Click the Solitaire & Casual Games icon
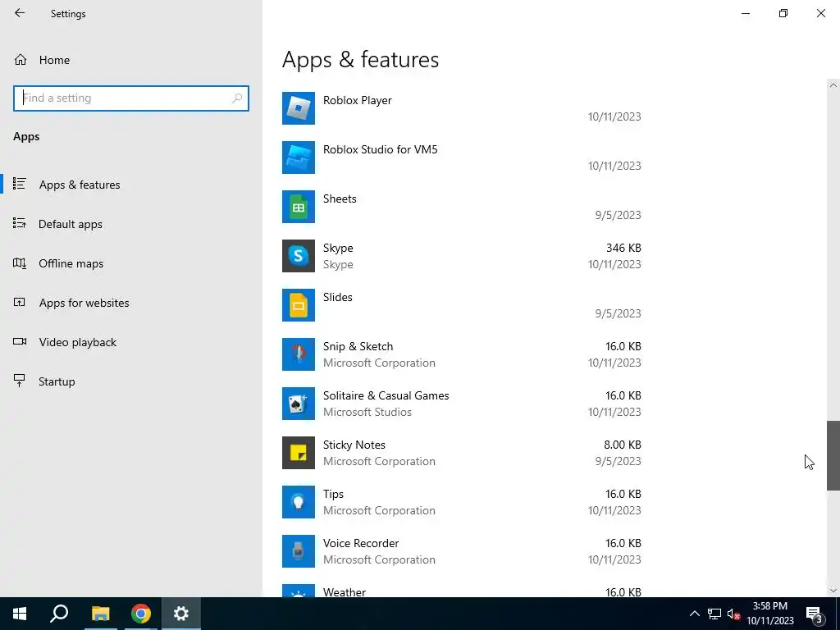Screen dimensions: 840x630 tap(299, 404)
